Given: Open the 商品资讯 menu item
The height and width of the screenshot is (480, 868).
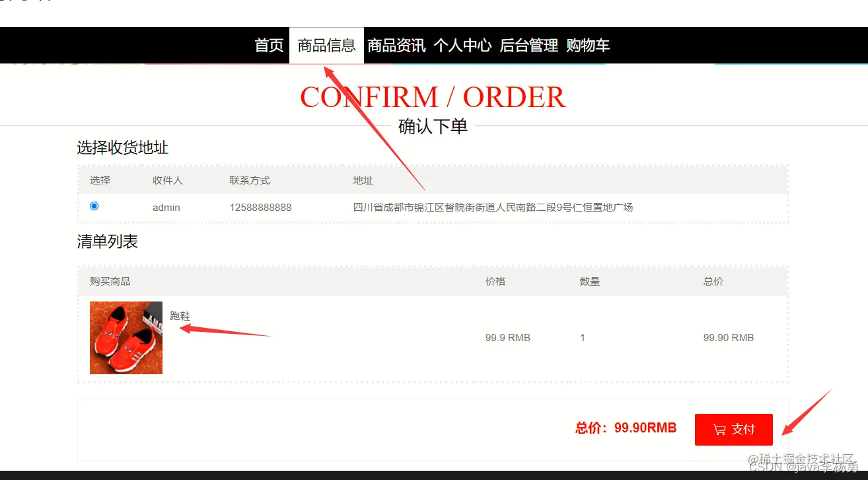Looking at the screenshot, I should 396,46.
